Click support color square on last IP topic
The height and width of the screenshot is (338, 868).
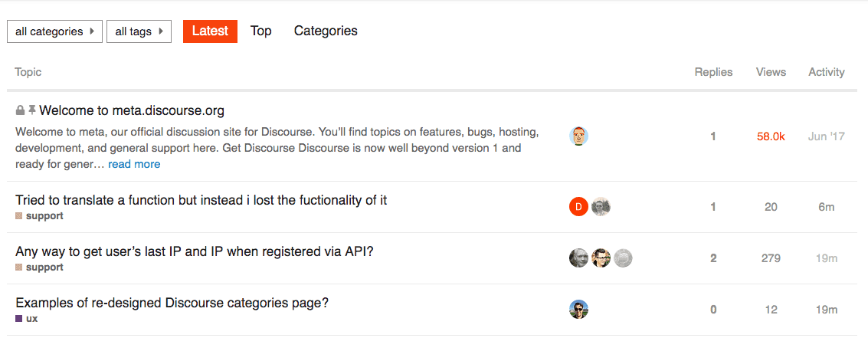click(x=19, y=267)
